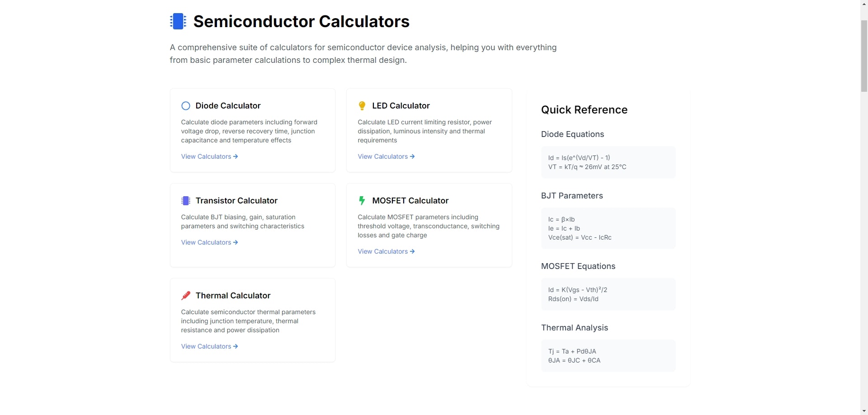
Task: Click the Diode Calculator circle icon
Action: (x=185, y=106)
